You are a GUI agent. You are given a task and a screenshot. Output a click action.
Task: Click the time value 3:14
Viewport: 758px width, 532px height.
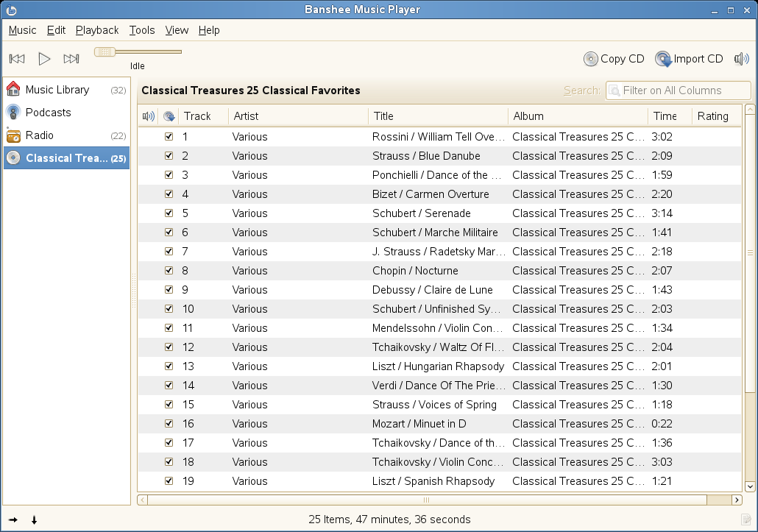tap(662, 213)
